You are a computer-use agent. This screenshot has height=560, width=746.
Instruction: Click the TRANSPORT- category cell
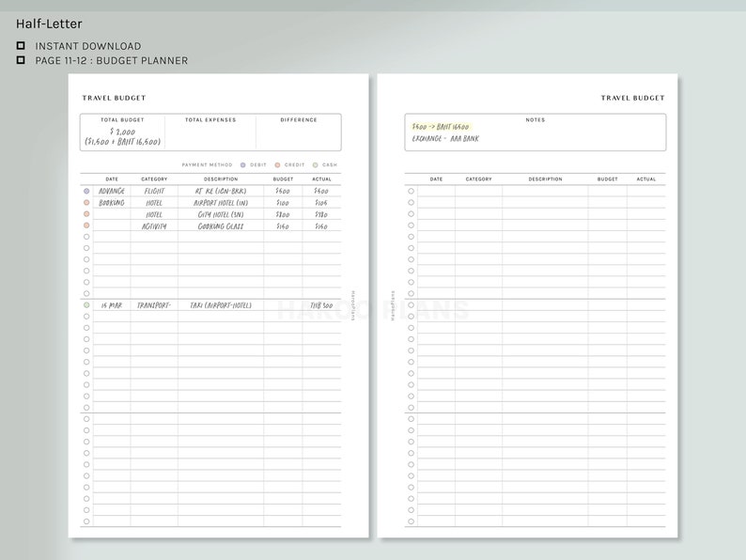(x=154, y=305)
